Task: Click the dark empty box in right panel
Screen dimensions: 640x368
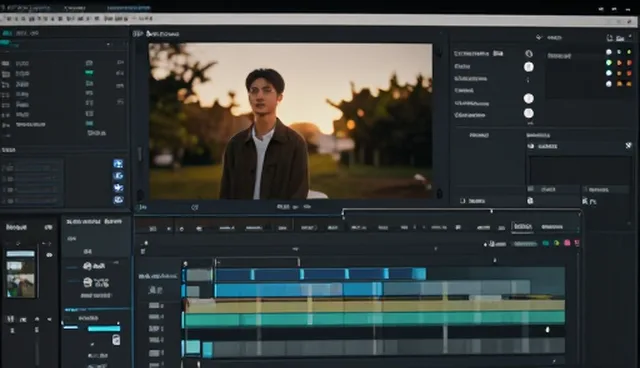Action: click(580, 171)
